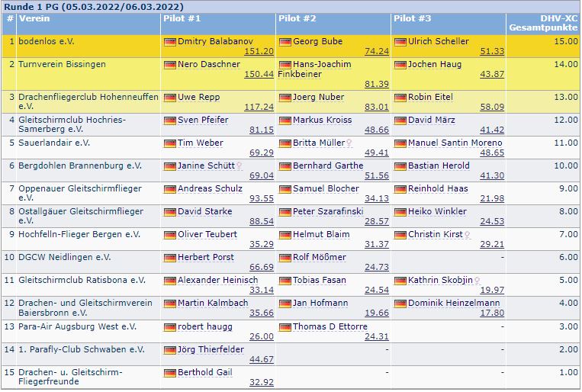Click the female symbol after Britta Müller

pos(349,143)
